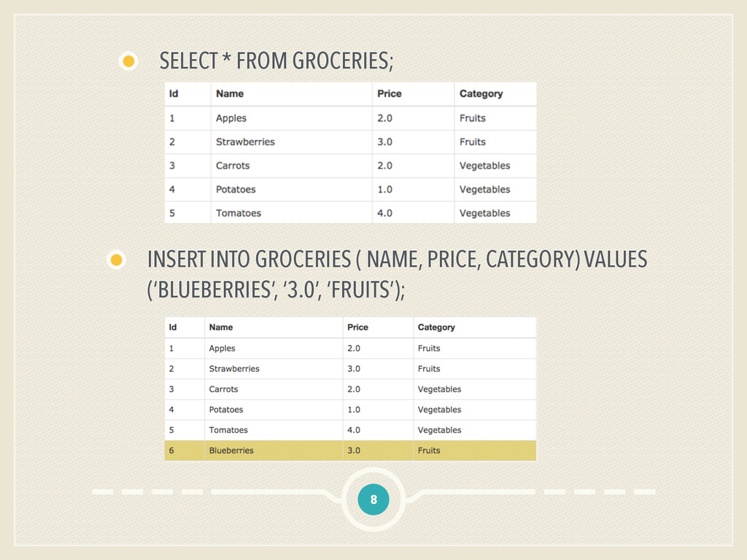Click the yellow bullet beside INSERT statement

point(116,260)
